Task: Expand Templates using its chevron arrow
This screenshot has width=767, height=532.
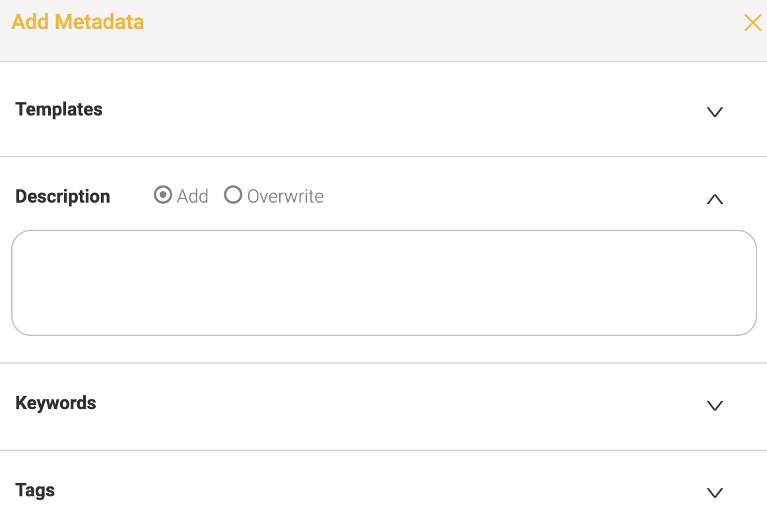Action: 715,112
